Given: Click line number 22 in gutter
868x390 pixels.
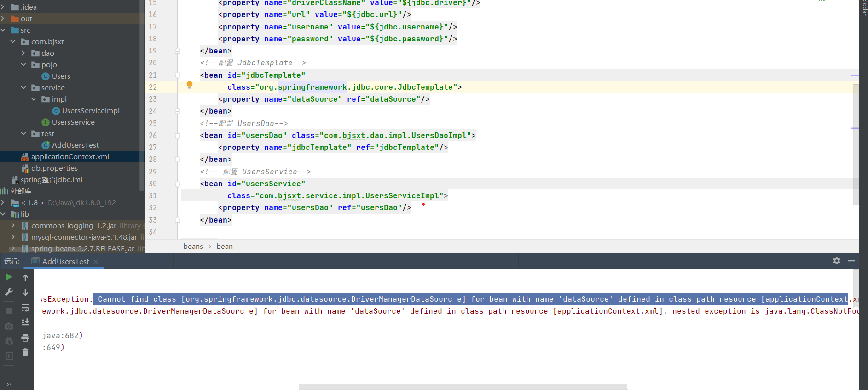Looking at the screenshot, I should (x=153, y=87).
